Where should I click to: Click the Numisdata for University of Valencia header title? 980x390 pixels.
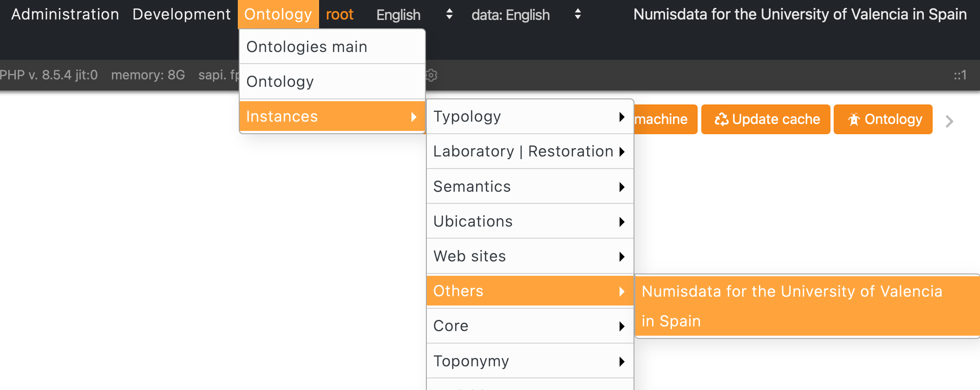(800, 14)
